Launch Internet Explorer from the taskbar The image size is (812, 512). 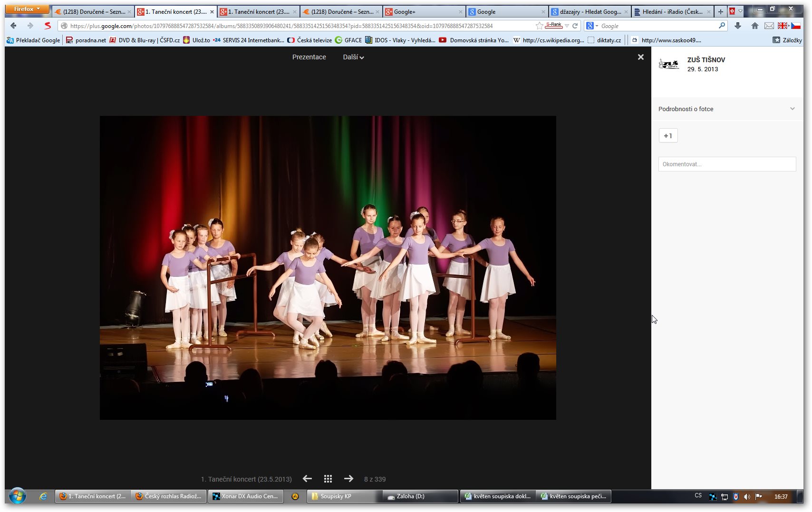[x=43, y=496]
